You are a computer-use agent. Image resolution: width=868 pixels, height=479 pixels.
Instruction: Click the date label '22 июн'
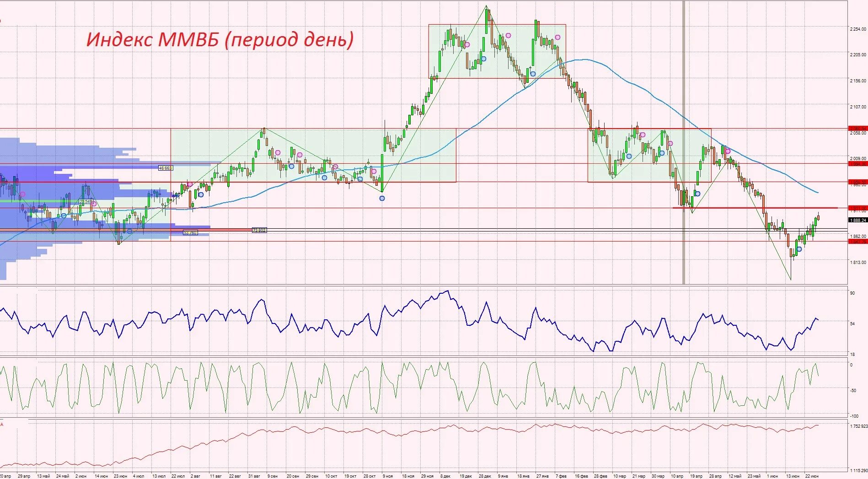tap(812, 476)
